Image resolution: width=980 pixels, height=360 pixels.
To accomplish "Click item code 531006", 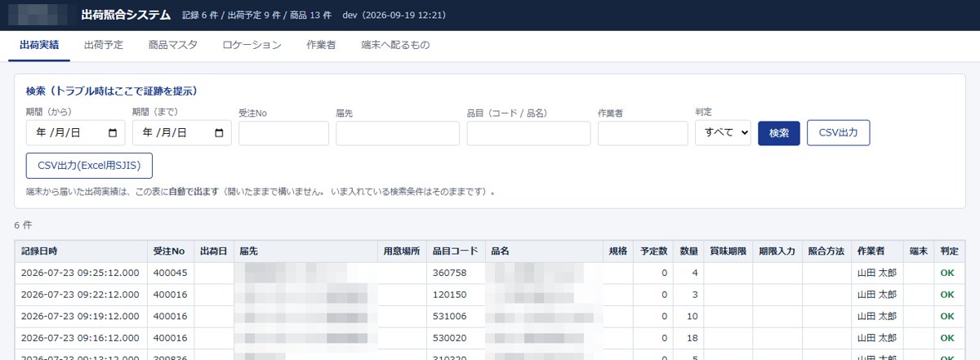I will 449,317.
